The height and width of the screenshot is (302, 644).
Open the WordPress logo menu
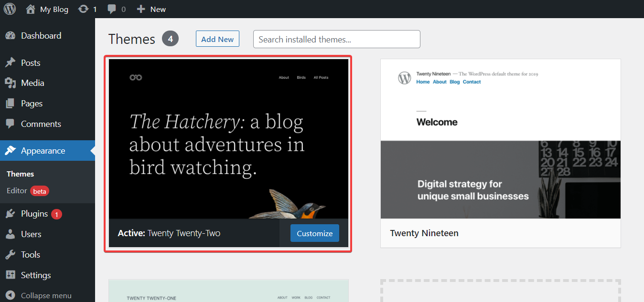(10, 9)
